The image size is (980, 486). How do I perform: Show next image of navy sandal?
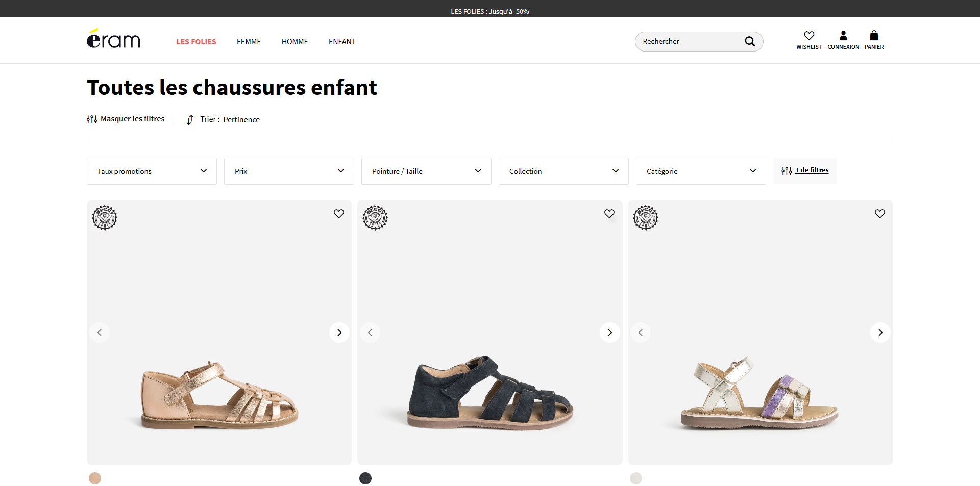(x=610, y=332)
